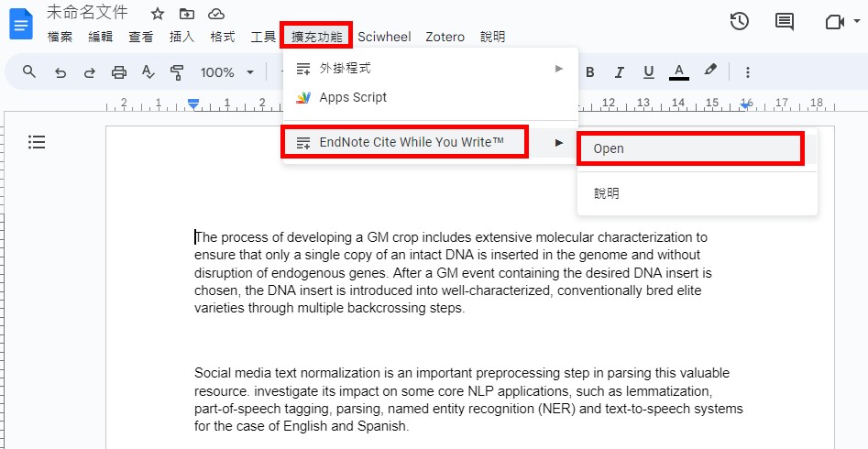This screenshot has width=868, height=449.
Task: Toggle bold formatting
Action: click(590, 72)
